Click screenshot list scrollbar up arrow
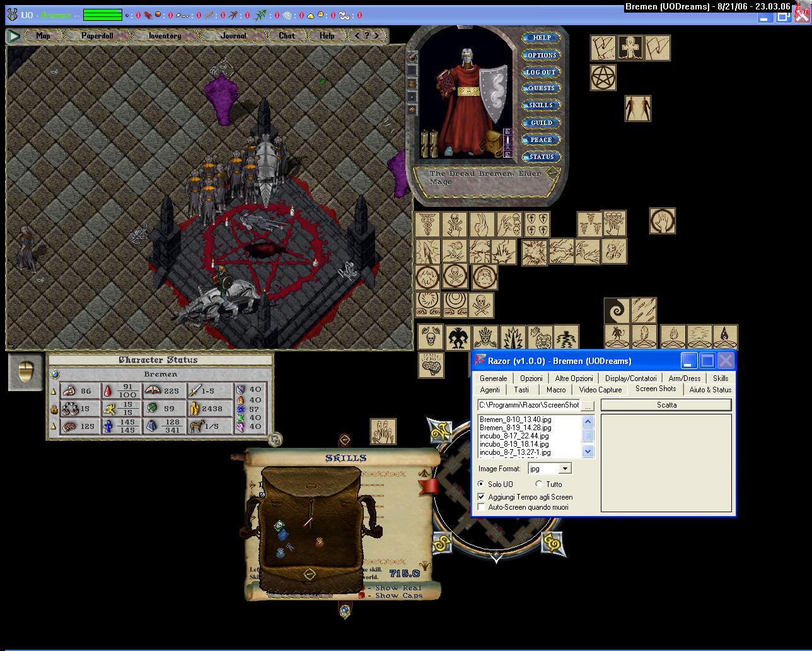 (588, 421)
